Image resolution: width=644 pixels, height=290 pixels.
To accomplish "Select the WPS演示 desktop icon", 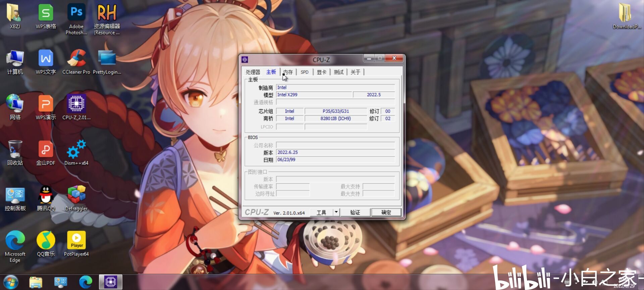I will (46, 107).
